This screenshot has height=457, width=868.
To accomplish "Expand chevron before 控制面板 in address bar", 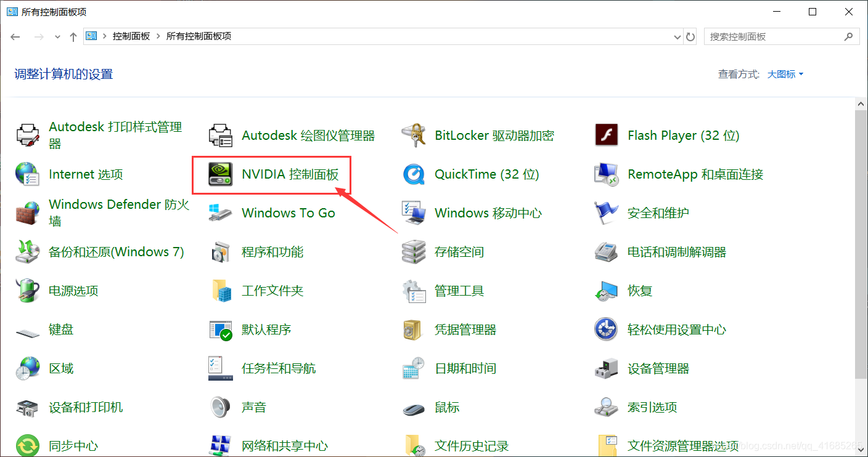I will 105,36.
